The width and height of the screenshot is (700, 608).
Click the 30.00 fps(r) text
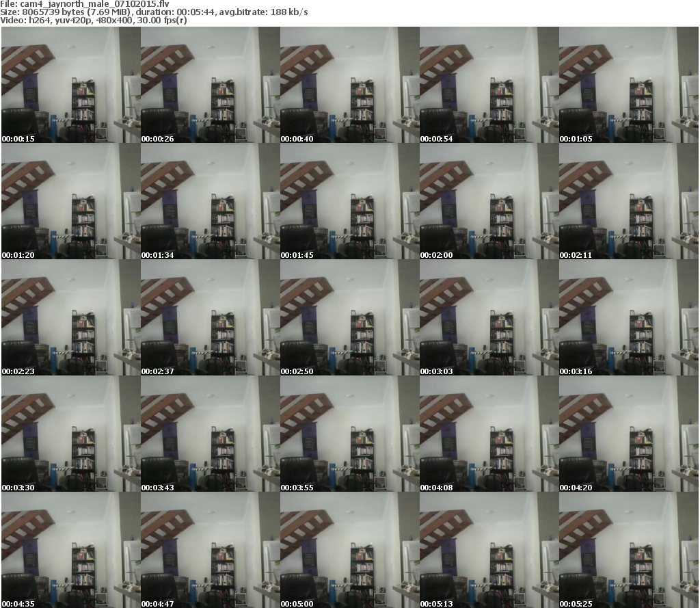tap(162, 21)
